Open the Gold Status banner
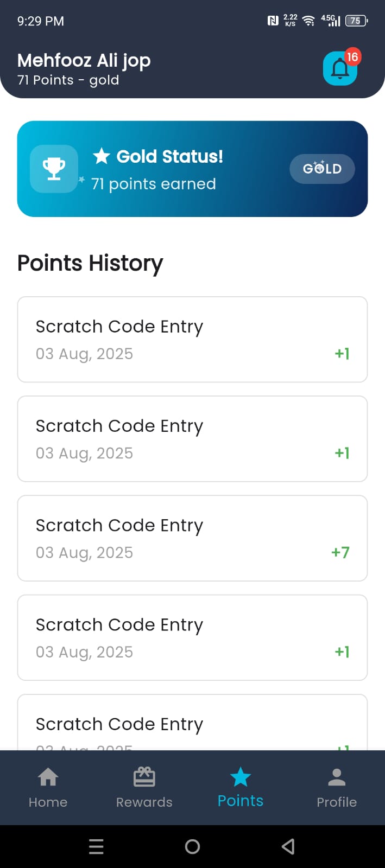385x868 pixels. click(192, 169)
